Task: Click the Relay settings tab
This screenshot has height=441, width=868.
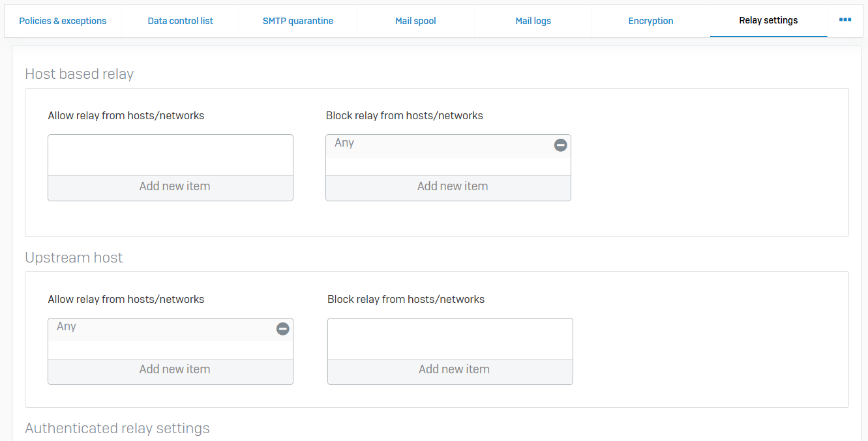Action: tap(768, 21)
